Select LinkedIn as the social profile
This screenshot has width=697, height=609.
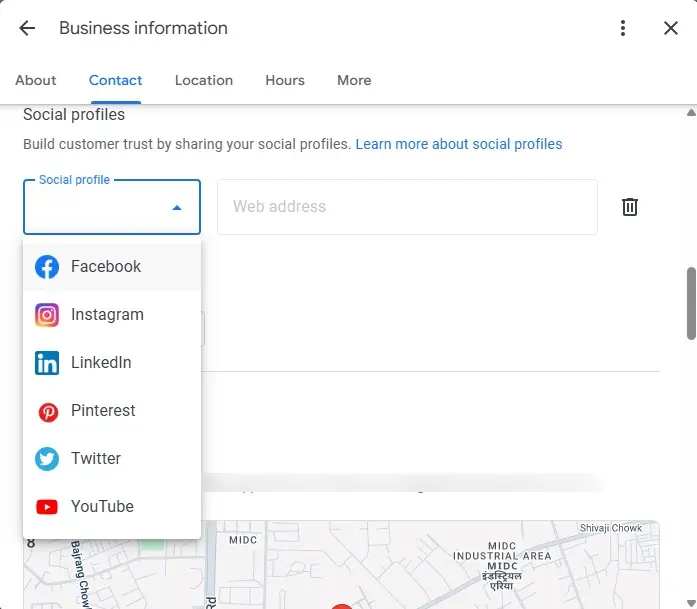112,363
